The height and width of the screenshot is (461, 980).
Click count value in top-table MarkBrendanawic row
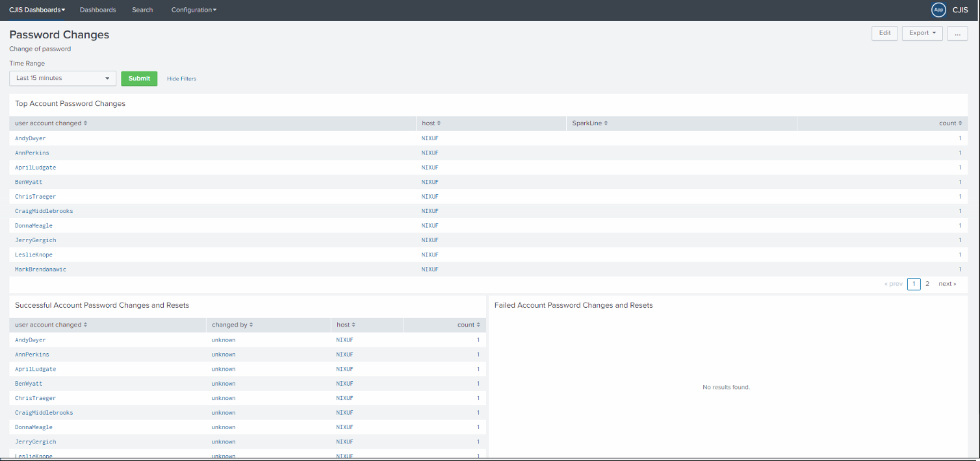[960, 269]
